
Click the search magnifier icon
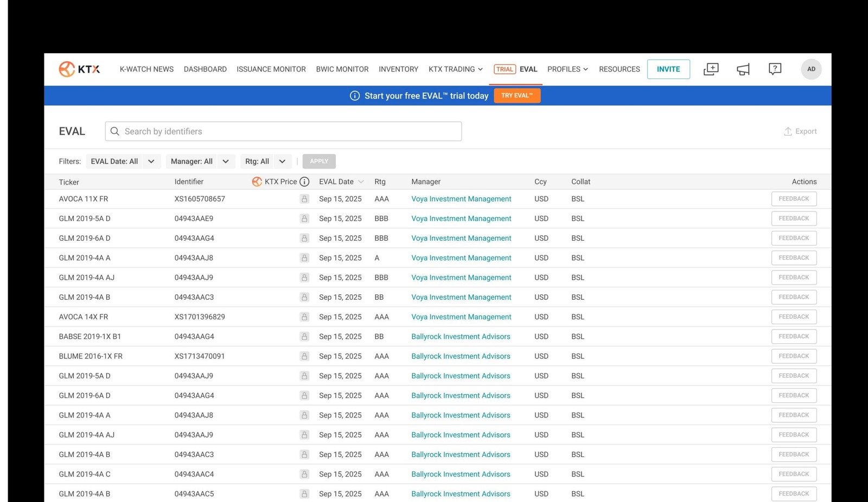point(115,131)
